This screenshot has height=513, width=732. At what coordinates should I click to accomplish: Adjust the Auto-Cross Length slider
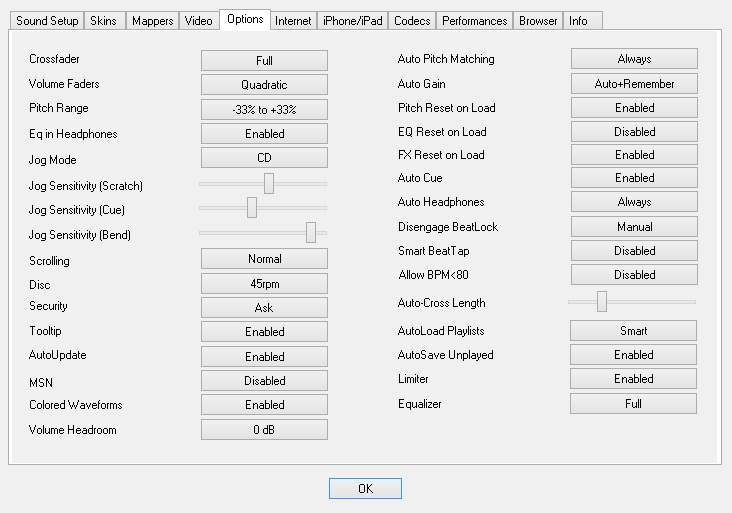point(602,302)
